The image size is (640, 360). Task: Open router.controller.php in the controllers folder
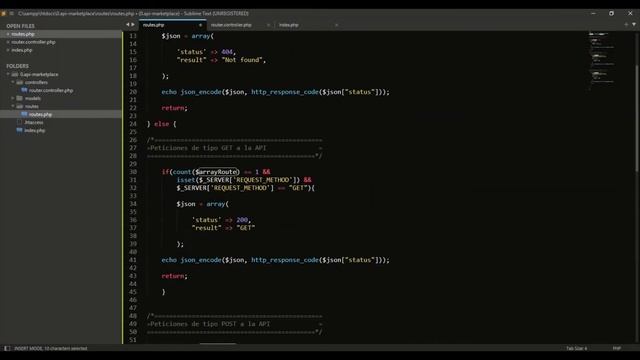pos(51,90)
